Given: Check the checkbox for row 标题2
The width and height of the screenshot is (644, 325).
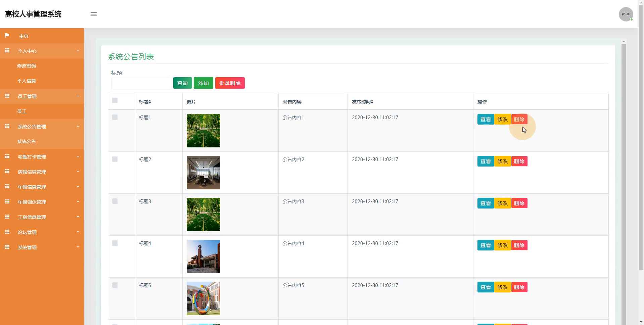Looking at the screenshot, I should pos(115,159).
